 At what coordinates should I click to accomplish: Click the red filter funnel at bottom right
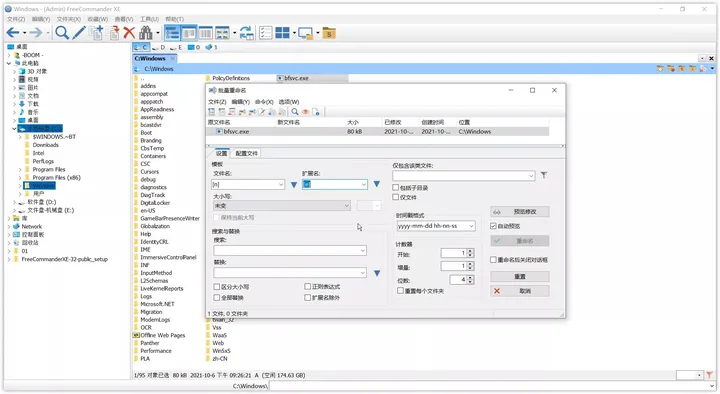pyautogui.click(x=710, y=375)
